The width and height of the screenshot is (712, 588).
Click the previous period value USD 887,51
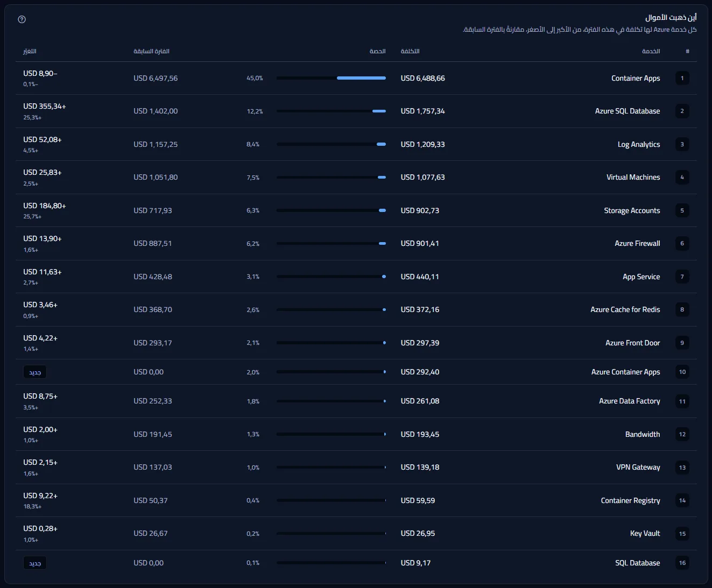click(153, 243)
